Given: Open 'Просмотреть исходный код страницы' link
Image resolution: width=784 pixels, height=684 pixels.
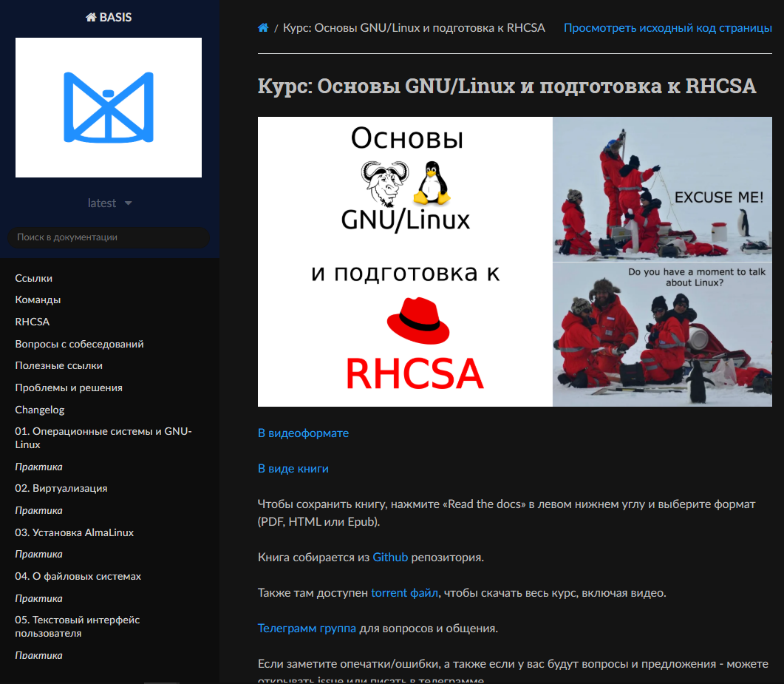Looking at the screenshot, I should 667,28.
